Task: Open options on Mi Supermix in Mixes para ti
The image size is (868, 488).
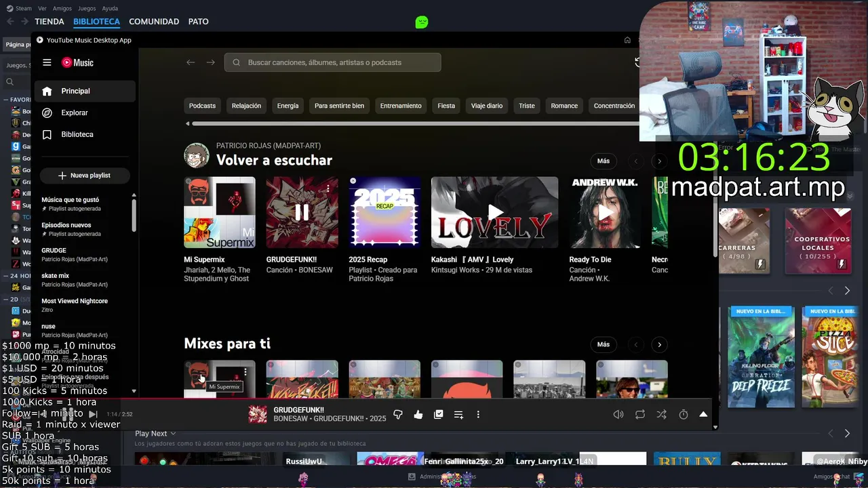Action: click(245, 371)
